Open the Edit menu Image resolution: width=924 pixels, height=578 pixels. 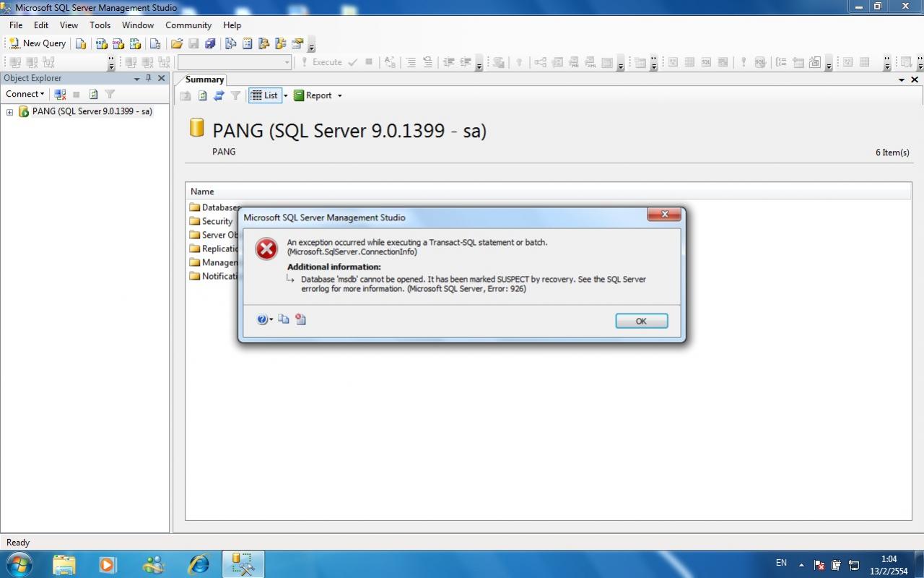click(x=41, y=25)
